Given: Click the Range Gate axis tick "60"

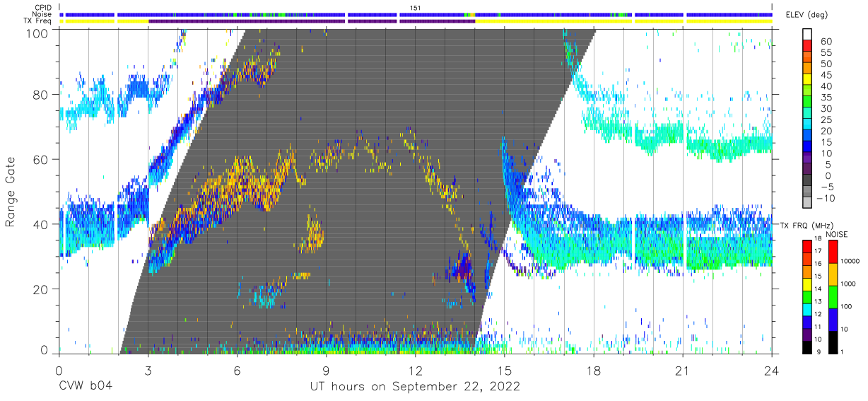Looking at the screenshot, I should pyautogui.click(x=41, y=161).
